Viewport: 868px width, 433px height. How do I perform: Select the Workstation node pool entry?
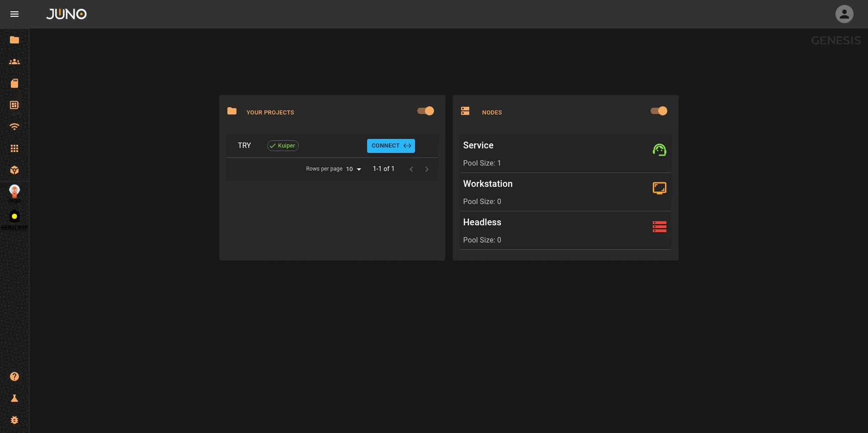[x=565, y=192]
